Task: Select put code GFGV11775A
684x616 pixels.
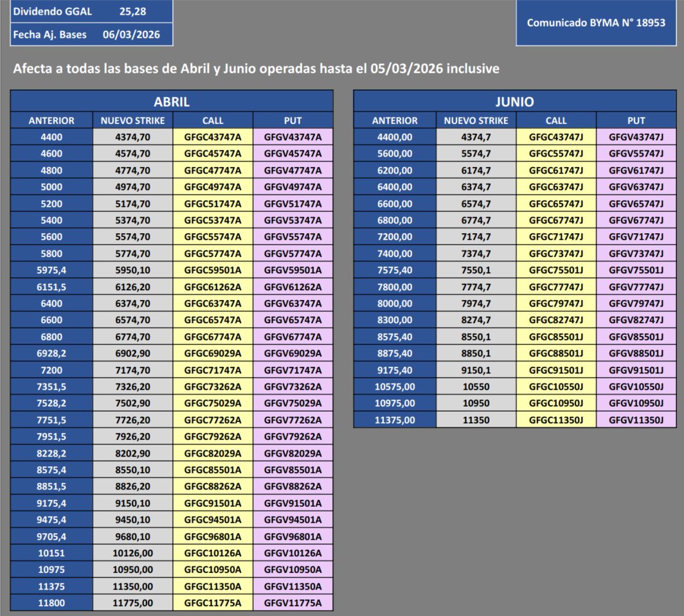Action: pos(292,603)
